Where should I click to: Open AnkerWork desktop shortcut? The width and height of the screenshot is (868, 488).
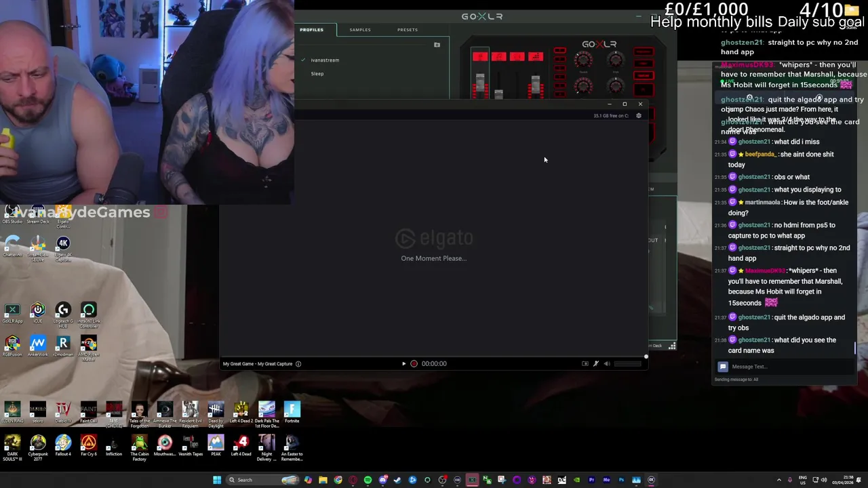[x=38, y=346]
